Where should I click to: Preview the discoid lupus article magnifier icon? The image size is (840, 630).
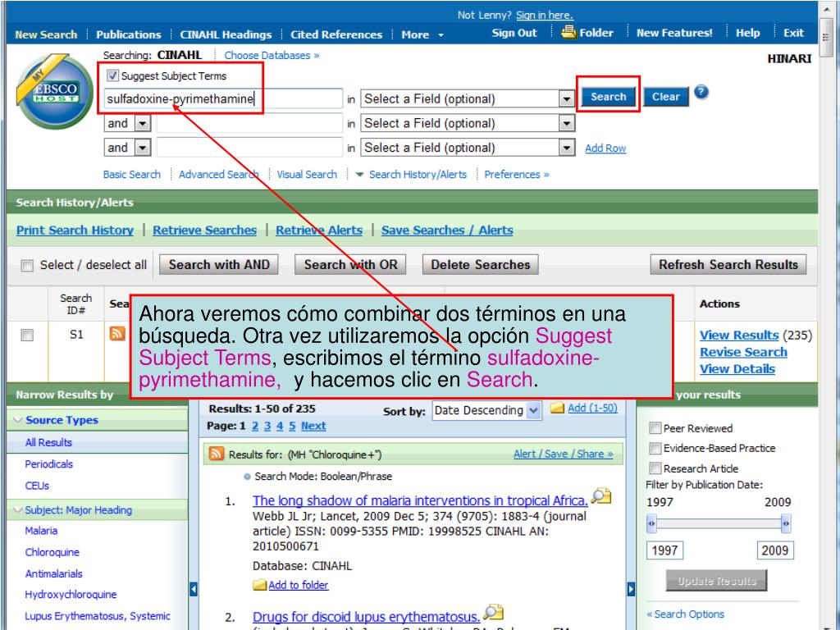tap(493, 612)
